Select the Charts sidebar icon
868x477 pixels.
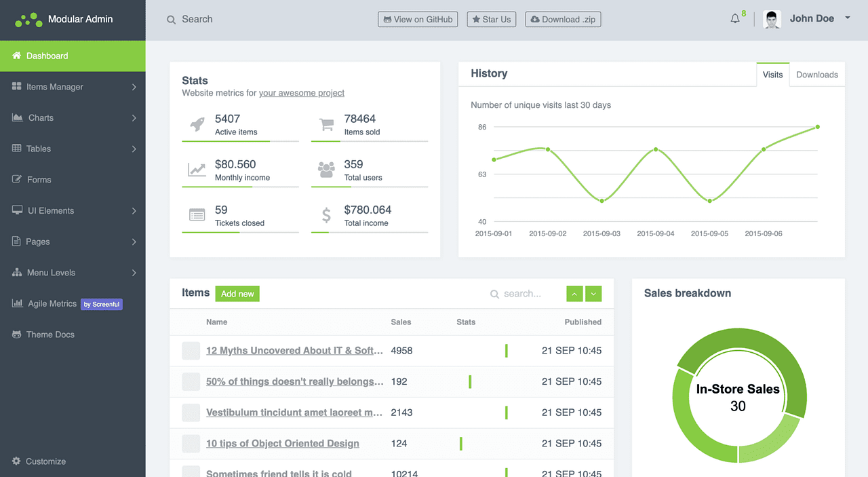coord(17,117)
